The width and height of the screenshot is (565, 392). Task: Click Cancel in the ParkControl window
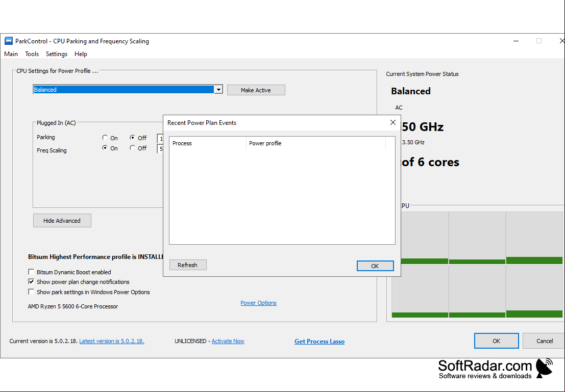coord(544,341)
